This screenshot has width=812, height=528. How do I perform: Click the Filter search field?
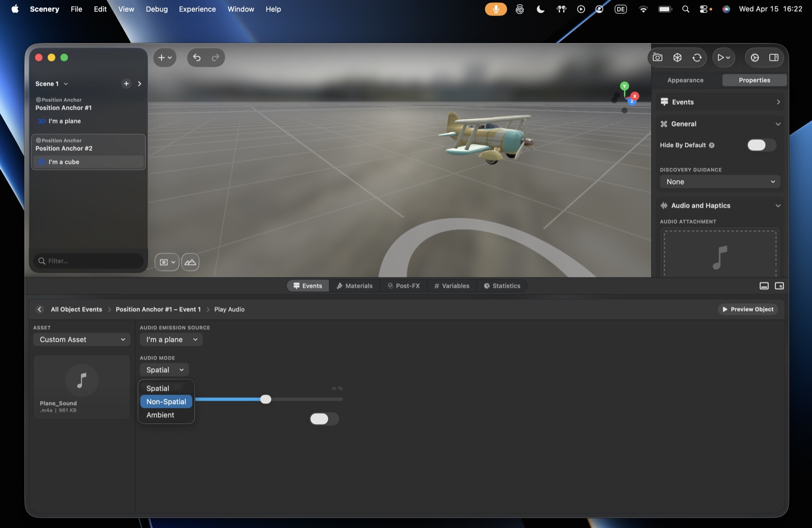(89, 261)
